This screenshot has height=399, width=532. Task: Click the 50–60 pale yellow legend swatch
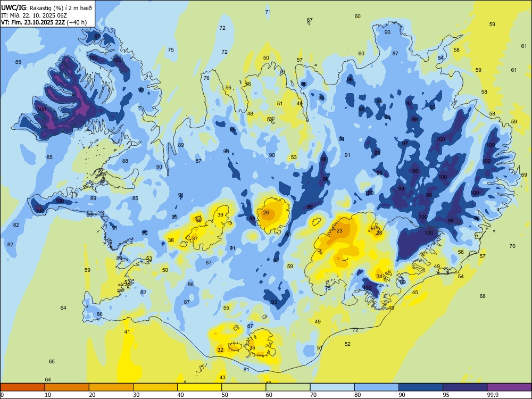(x=244, y=387)
